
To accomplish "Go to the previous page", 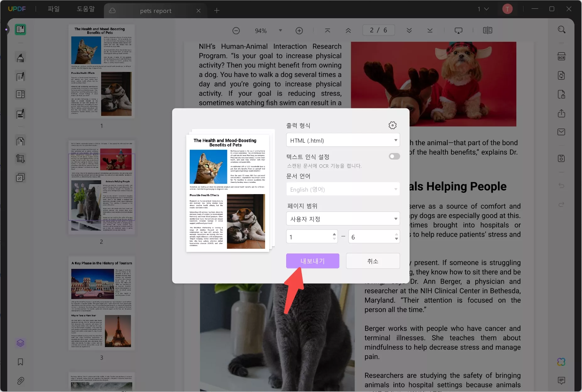I will (348, 30).
